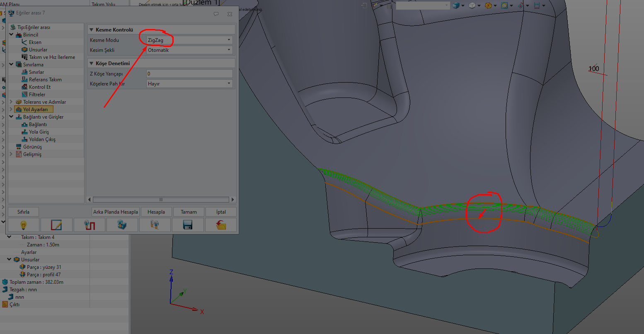The height and width of the screenshot is (334, 644).
Task: Click the Z Köşe Yarıçapı input field
Action: tap(189, 74)
